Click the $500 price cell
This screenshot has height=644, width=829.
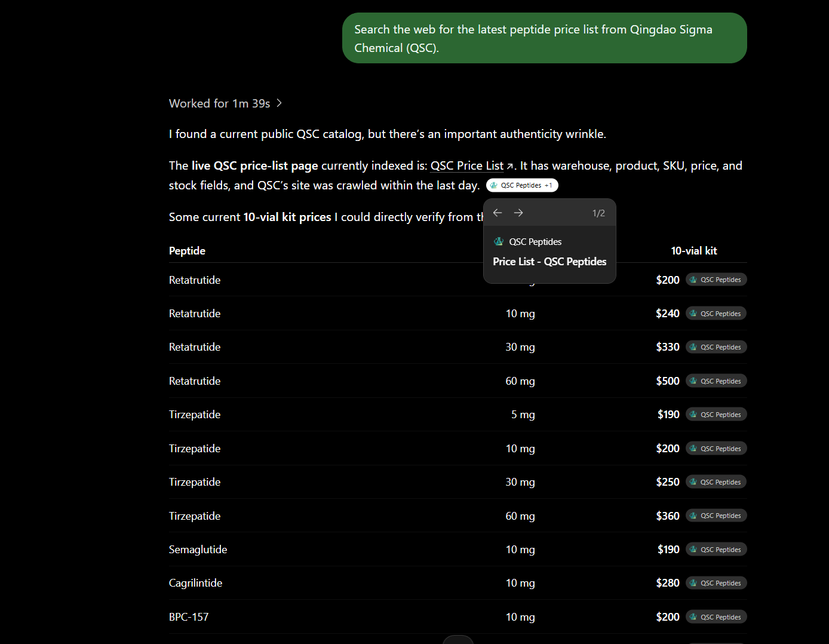pyautogui.click(x=668, y=381)
